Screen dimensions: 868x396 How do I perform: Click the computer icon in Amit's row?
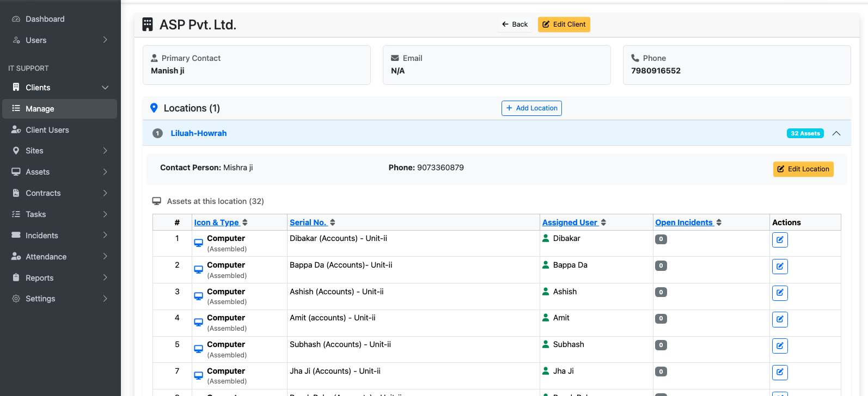point(199,323)
